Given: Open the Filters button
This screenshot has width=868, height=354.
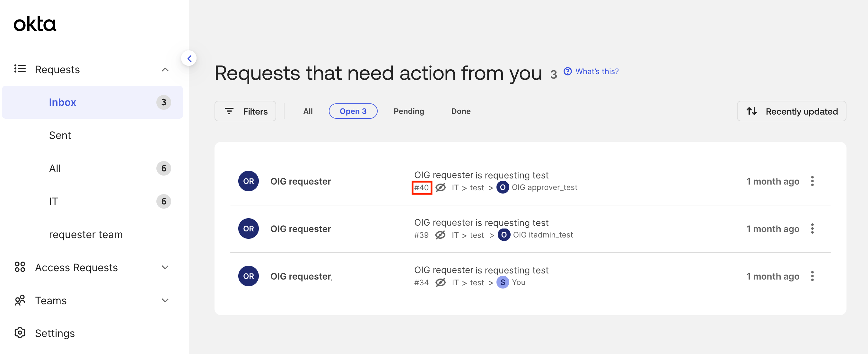Looking at the screenshot, I should click(x=245, y=111).
